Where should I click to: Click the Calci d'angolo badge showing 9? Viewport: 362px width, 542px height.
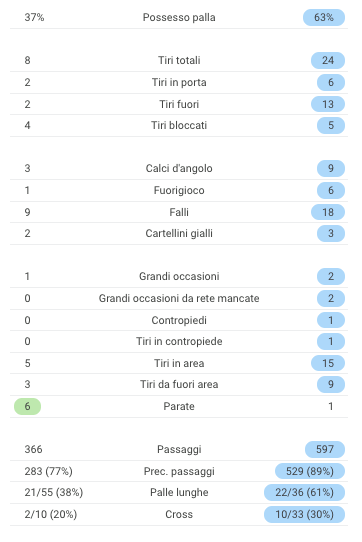coord(331,168)
